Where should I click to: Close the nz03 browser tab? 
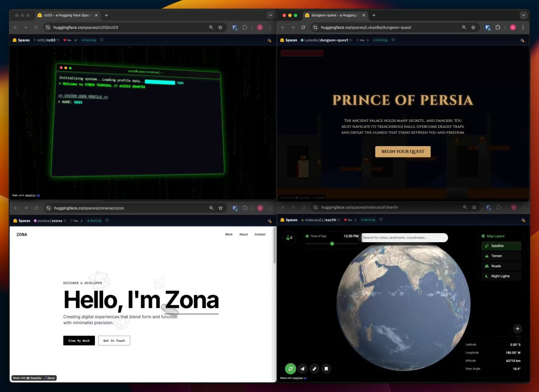pyautogui.click(x=96, y=15)
